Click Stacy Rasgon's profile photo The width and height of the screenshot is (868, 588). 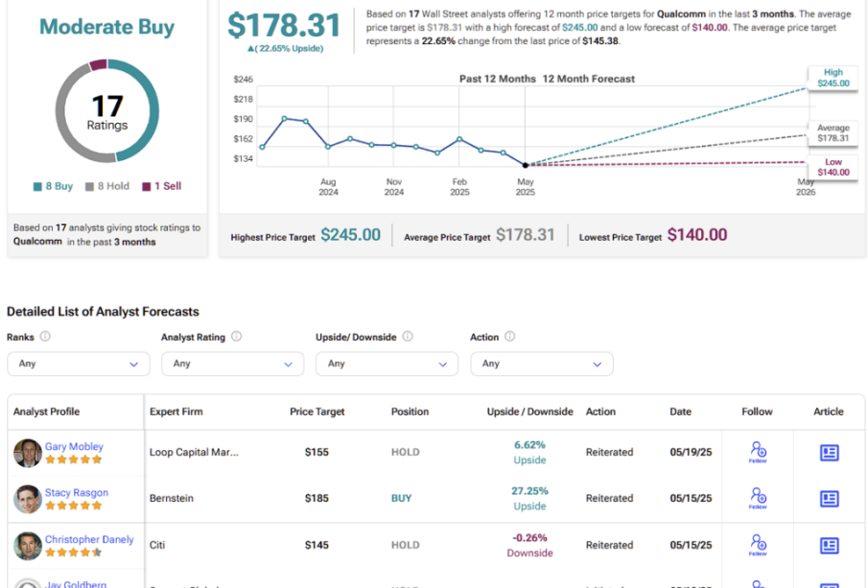28,499
